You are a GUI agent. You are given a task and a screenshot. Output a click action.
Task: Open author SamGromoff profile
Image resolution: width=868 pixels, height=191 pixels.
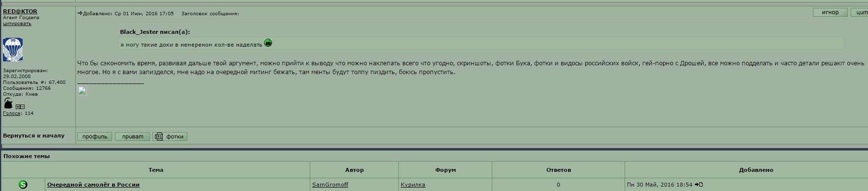click(x=330, y=185)
